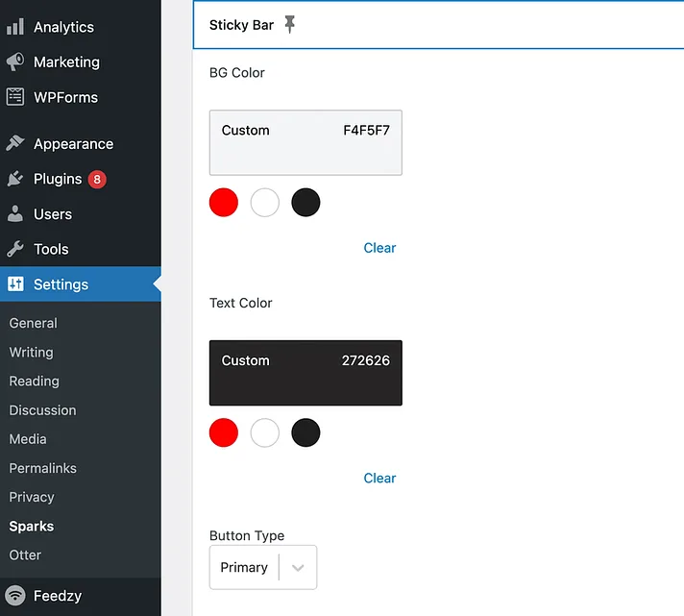
Task: Open the Sparks settings submenu item
Action: (x=32, y=526)
